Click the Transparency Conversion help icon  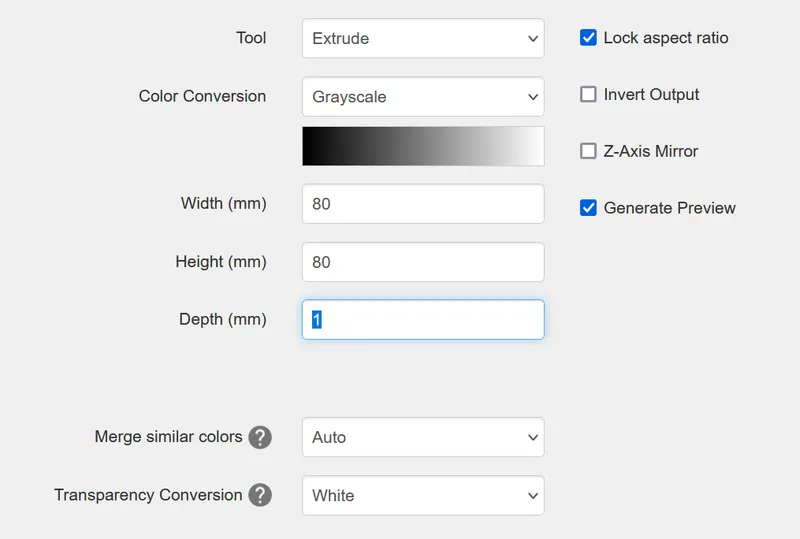click(x=260, y=495)
